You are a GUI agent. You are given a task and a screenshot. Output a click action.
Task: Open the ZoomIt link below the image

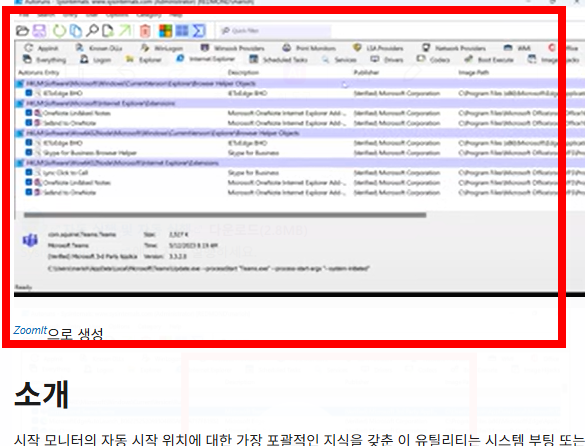[x=30, y=330]
